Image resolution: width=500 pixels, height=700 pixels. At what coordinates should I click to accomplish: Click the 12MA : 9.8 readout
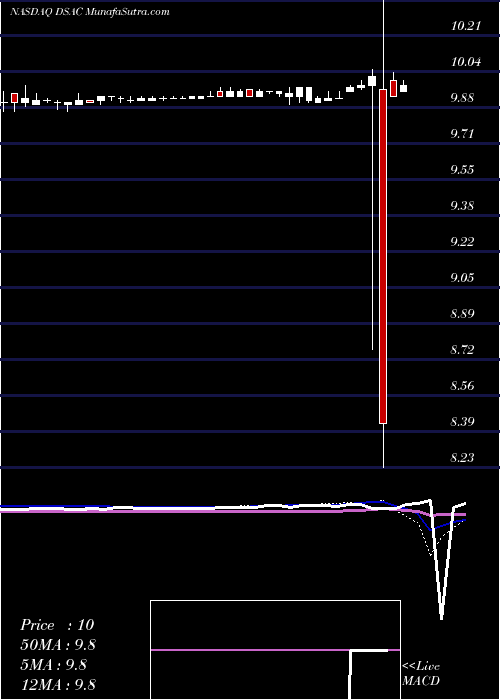(58, 685)
